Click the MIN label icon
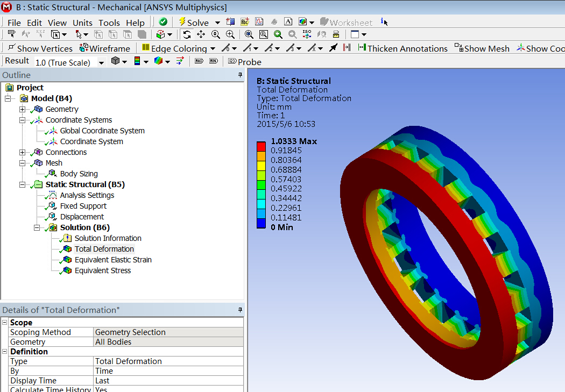The image size is (565, 392). [213, 61]
